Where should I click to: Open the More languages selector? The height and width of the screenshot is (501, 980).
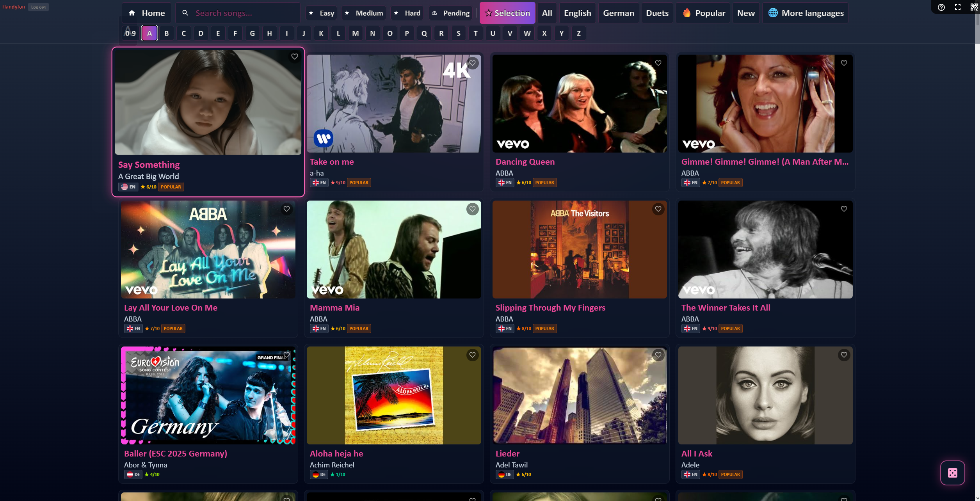coord(805,12)
